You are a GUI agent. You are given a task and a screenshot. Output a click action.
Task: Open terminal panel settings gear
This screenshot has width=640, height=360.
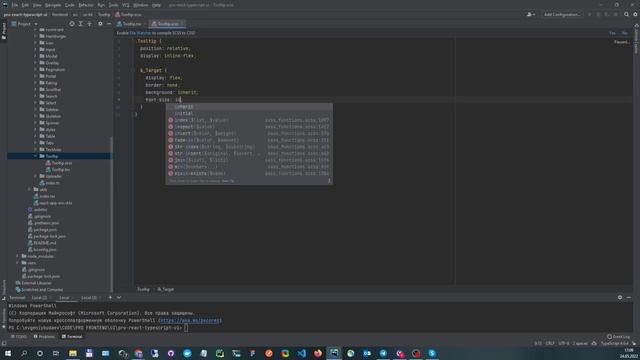[620, 298]
